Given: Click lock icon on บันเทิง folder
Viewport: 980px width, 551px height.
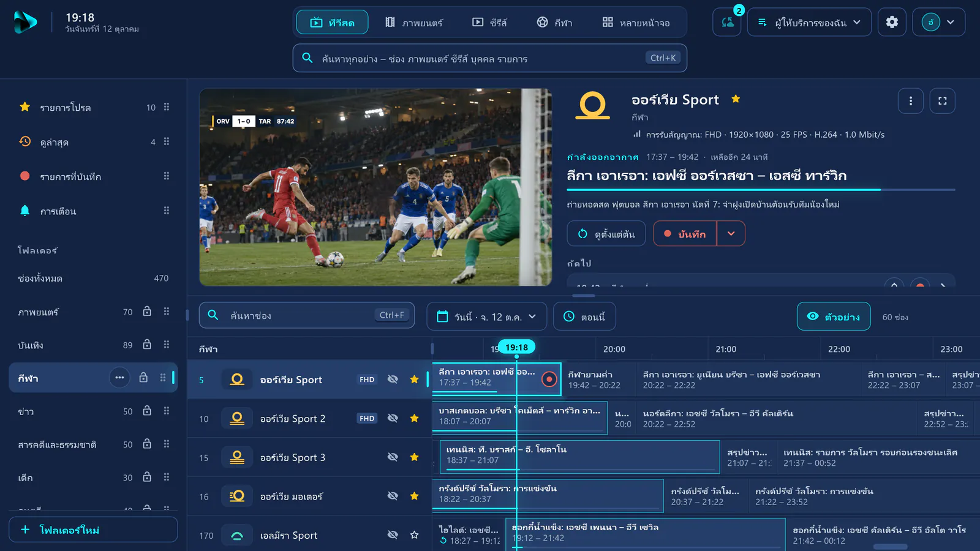Looking at the screenshot, I should click(147, 345).
